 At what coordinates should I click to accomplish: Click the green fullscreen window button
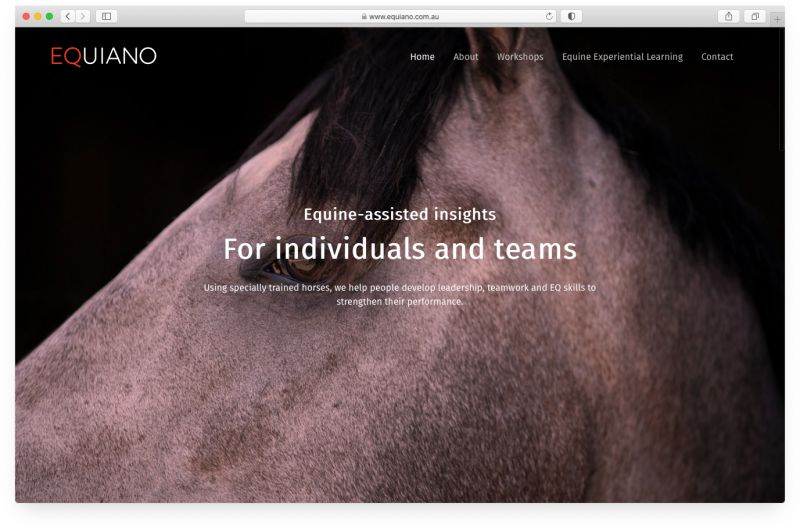pyautogui.click(x=49, y=16)
